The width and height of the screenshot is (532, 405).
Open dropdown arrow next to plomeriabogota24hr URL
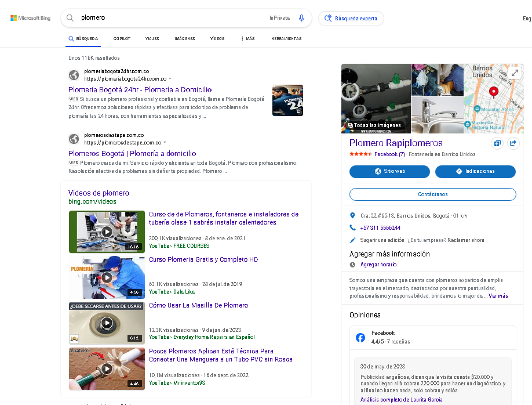point(170,78)
